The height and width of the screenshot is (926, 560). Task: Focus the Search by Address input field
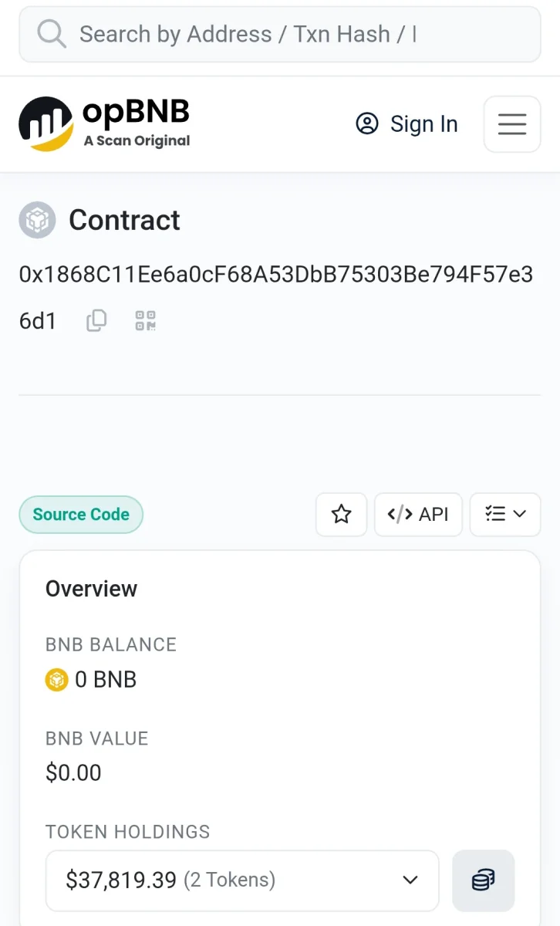click(x=280, y=34)
